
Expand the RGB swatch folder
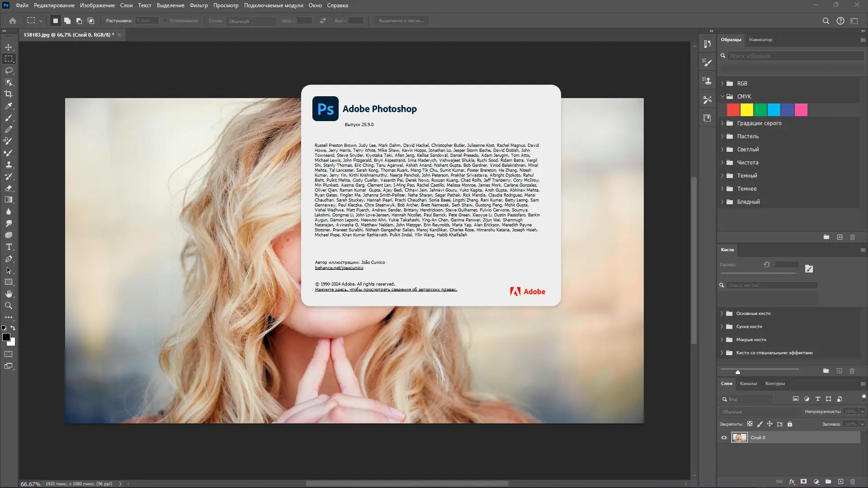722,83
